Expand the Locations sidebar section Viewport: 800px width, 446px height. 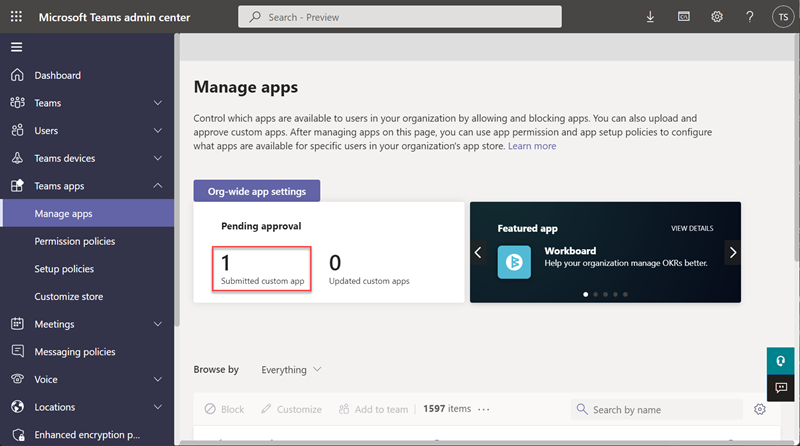pos(158,406)
